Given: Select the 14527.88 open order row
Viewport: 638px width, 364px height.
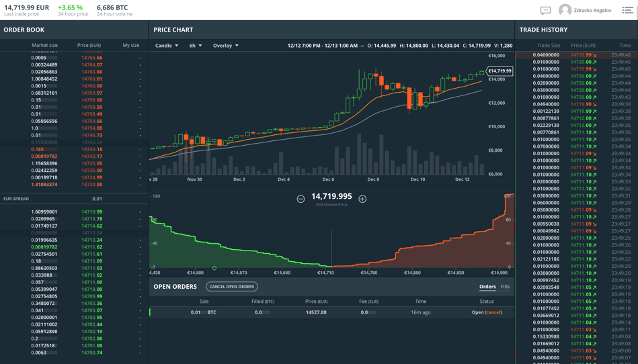Looking at the screenshot, I should 331,312.
